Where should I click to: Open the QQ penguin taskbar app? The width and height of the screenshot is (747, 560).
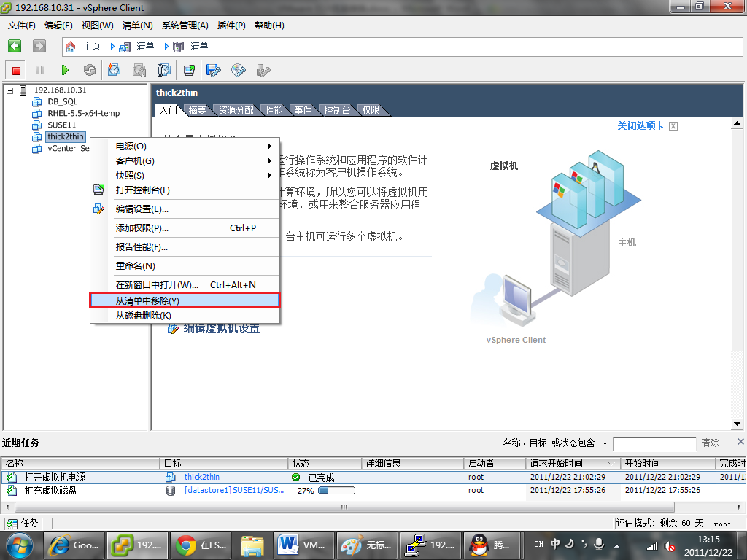[492, 545]
